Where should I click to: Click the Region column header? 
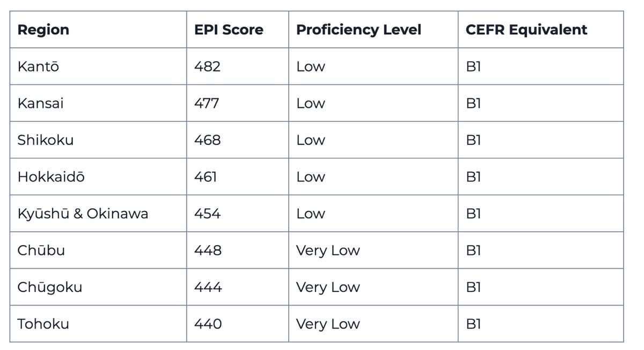pos(43,30)
